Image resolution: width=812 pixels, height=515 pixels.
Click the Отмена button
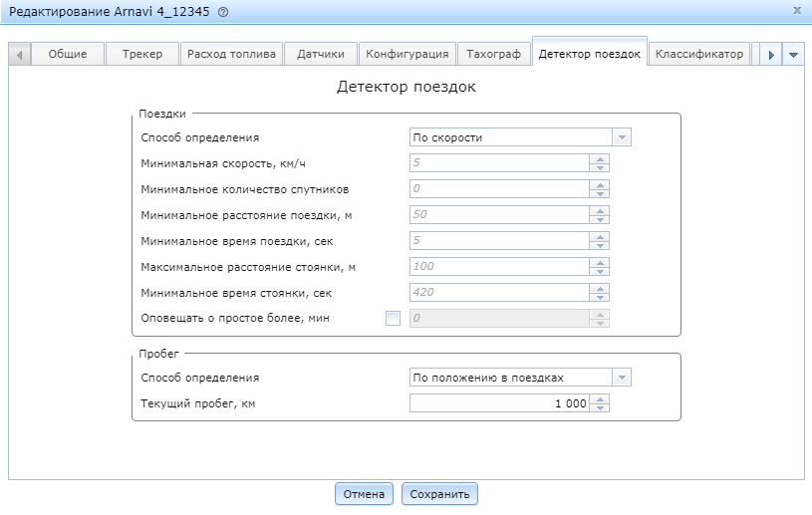click(364, 494)
